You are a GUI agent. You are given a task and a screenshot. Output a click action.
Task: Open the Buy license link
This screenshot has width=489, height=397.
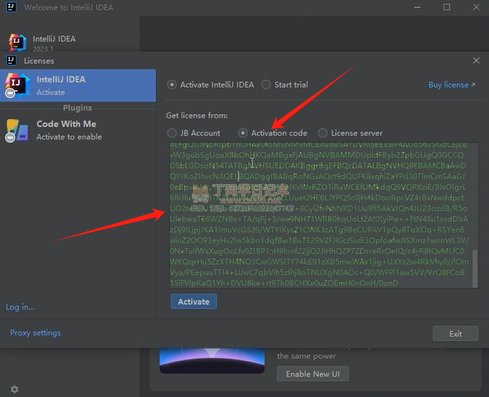[x=452, y=85]
